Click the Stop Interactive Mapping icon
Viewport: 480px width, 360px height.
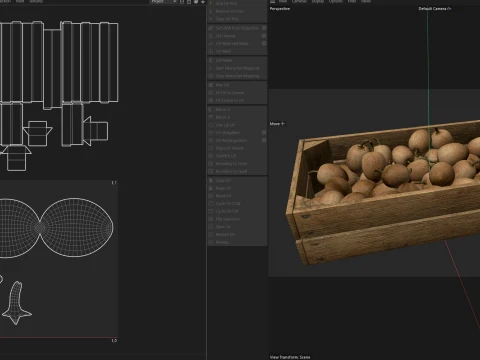coord(211,76)
